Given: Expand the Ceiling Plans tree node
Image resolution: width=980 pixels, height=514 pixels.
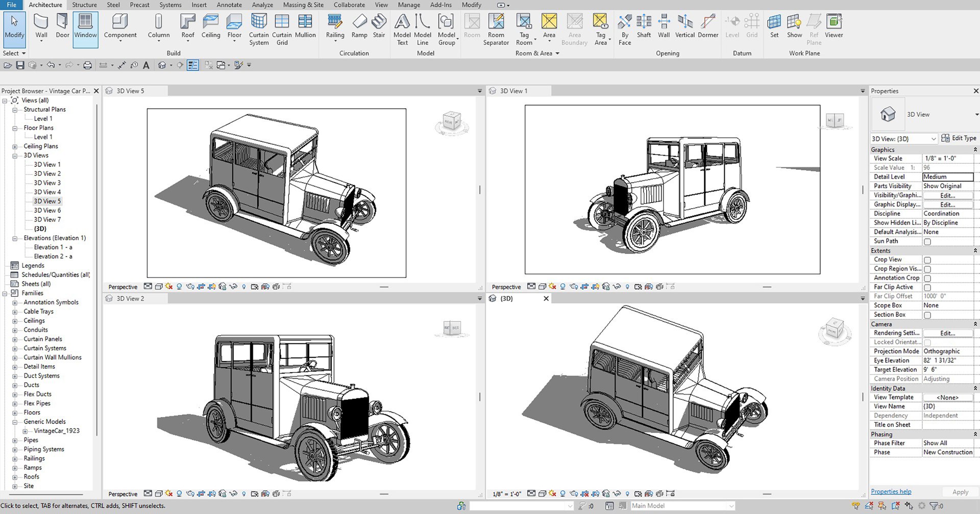Looking at the screenshot, I should coord(15,147).
